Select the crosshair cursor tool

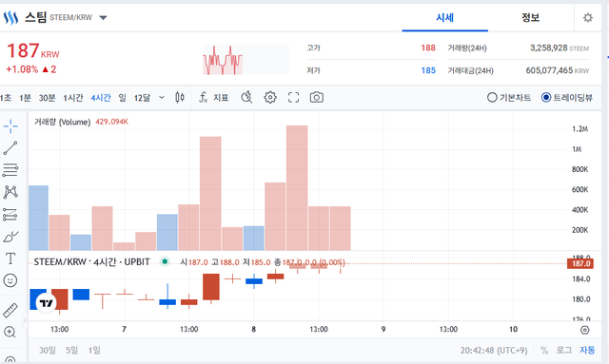10,126
